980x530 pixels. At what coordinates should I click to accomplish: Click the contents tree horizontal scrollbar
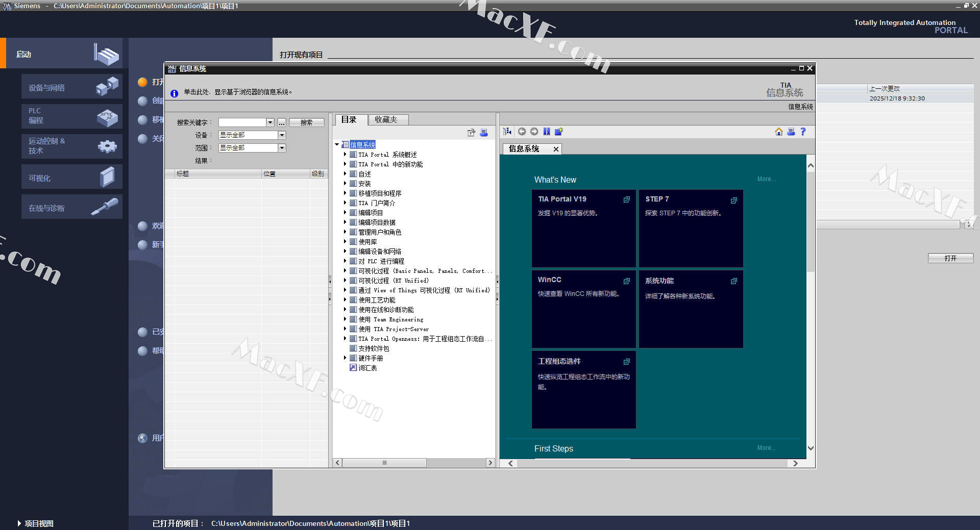pos(384,463)
